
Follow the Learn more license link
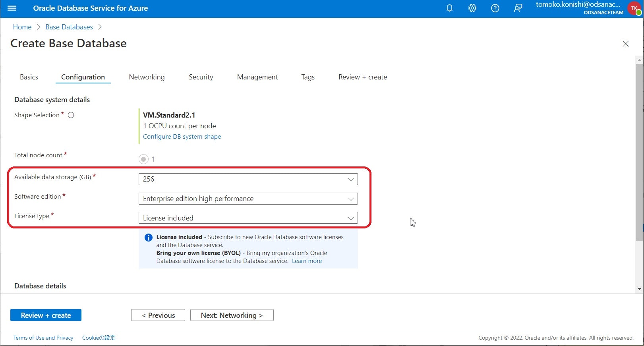307,261
